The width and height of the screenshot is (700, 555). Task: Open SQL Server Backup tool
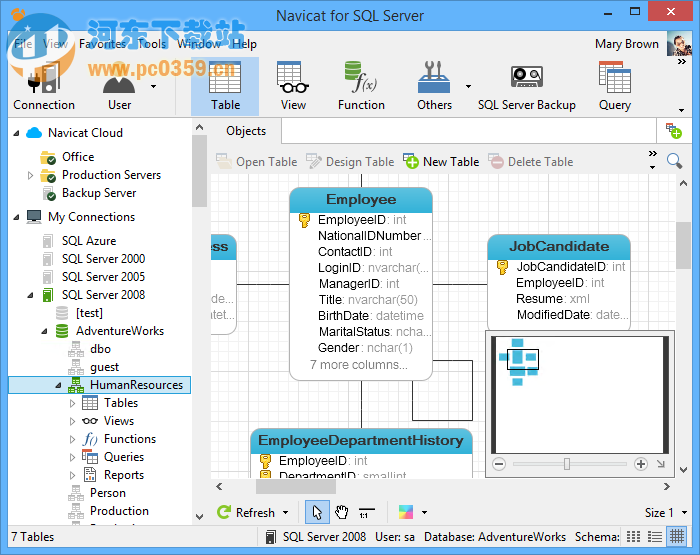[x=526, y=87]
